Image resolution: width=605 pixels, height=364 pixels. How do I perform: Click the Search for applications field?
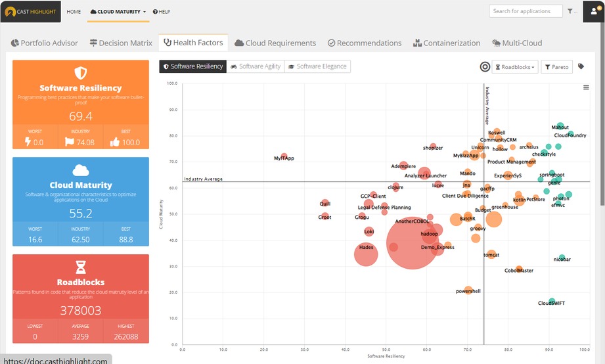(x=526, y=11)
